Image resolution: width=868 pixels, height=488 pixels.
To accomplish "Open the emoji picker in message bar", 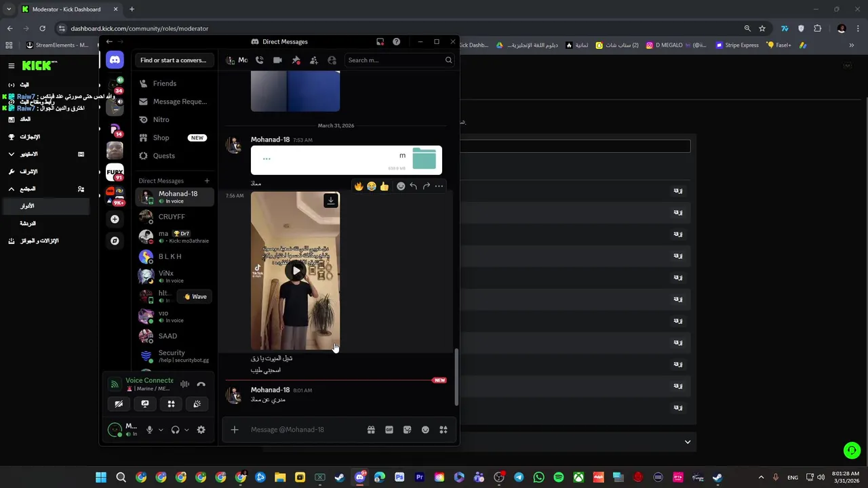I will [425, 430].
